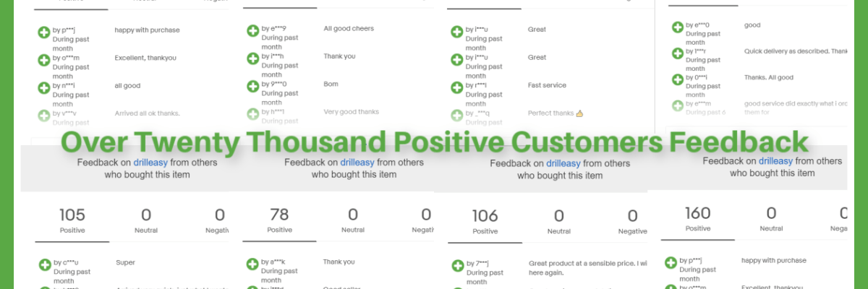Click plus icon next to "Quick delivery as described"
The height and width of the screenshot is (289, 868).
[678, 53]
